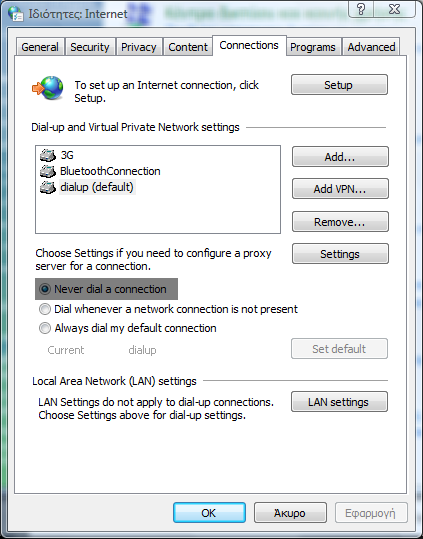Open the Advanced tab
Viewport: 423px width, 539px height.
371,47
